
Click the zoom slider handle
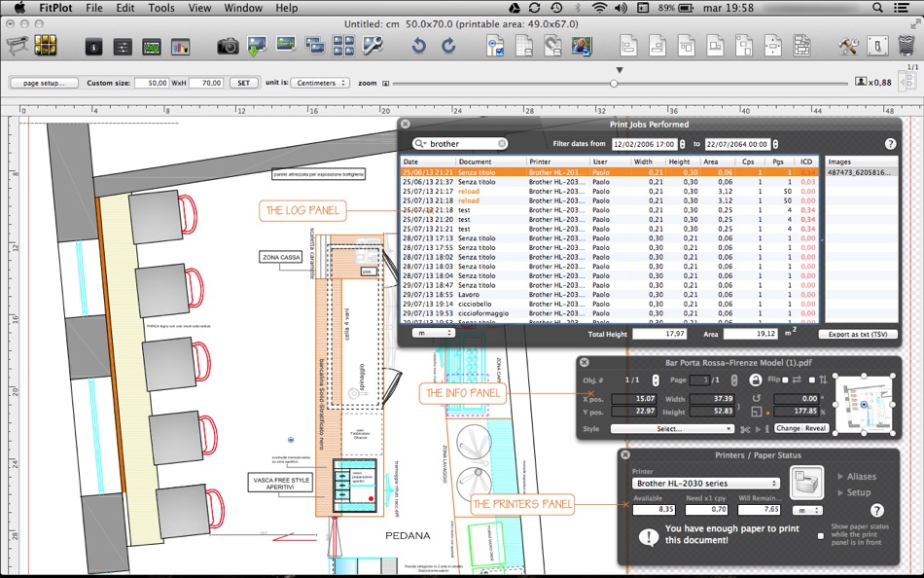coord(614,84)
